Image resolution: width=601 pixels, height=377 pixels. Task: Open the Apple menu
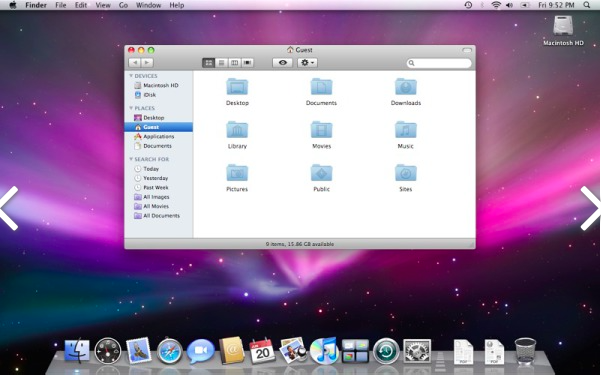pyautogui.click(x=13, y=5)
